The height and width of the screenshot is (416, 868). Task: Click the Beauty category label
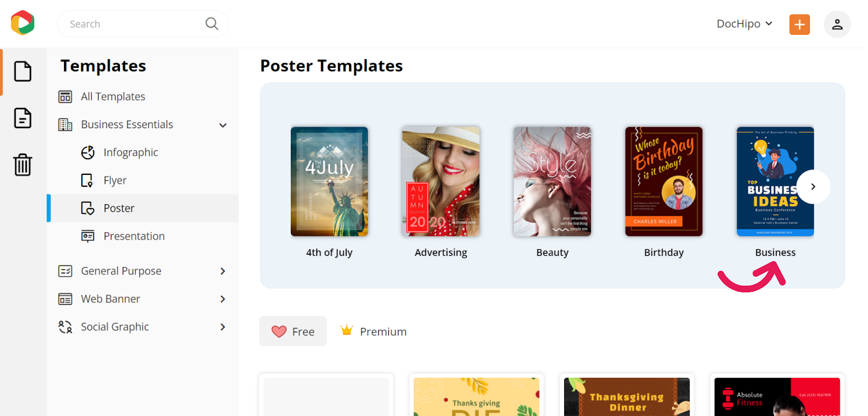point(552,253)
